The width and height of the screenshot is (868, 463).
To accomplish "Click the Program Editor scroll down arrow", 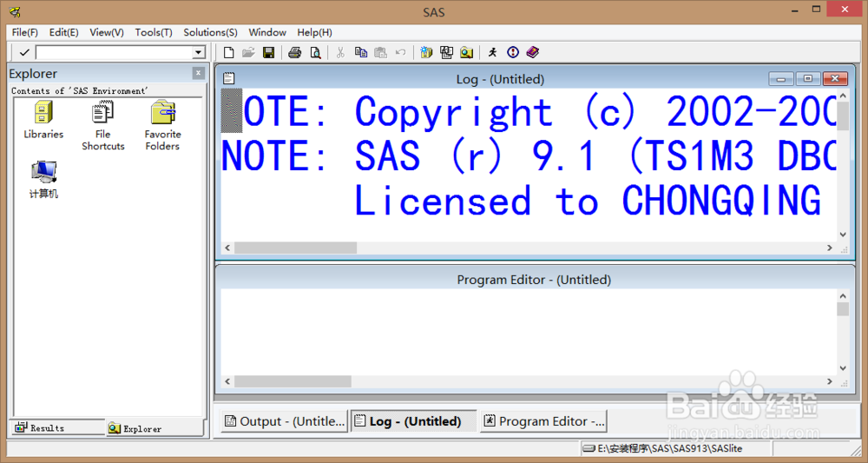I will coord(843,368).
